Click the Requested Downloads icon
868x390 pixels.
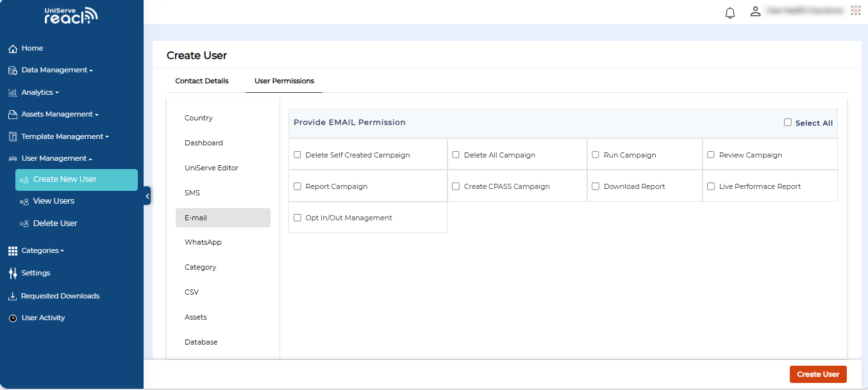(x=12, y=297)
